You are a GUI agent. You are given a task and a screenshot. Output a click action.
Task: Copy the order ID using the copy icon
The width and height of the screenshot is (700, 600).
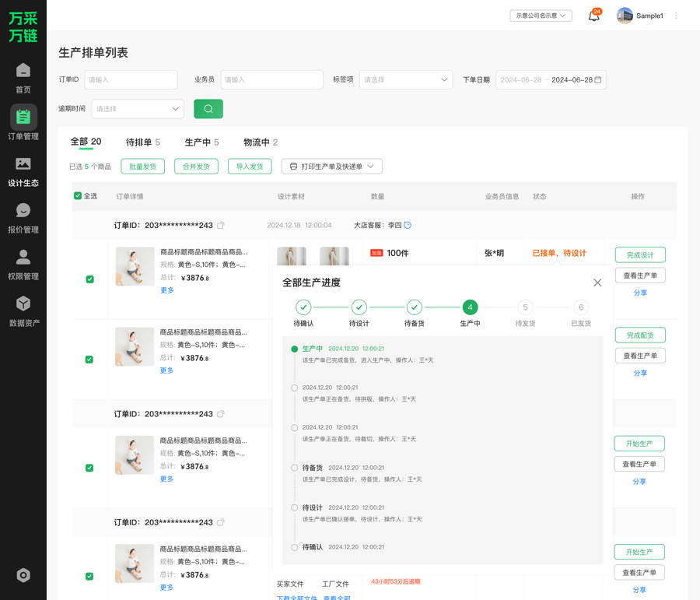221,223
